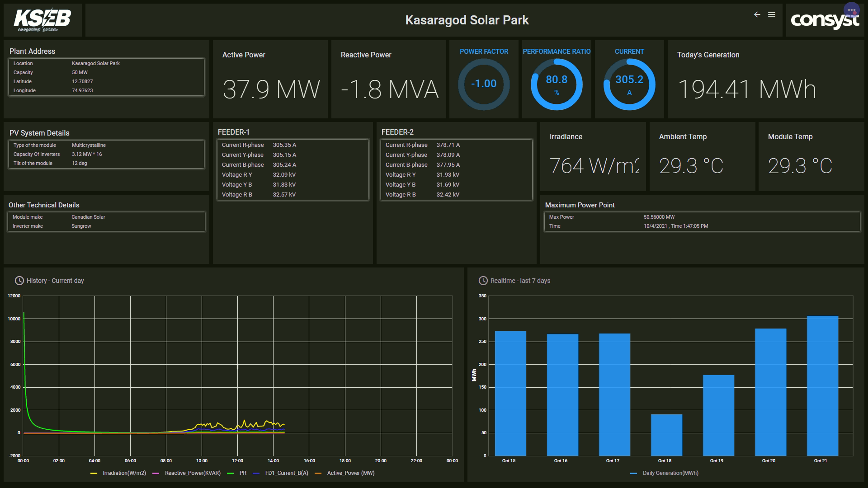Click clock icon beside History - Current day
Image resolution: width=868 pixels, height=488 pixels.
pos(19,281)
